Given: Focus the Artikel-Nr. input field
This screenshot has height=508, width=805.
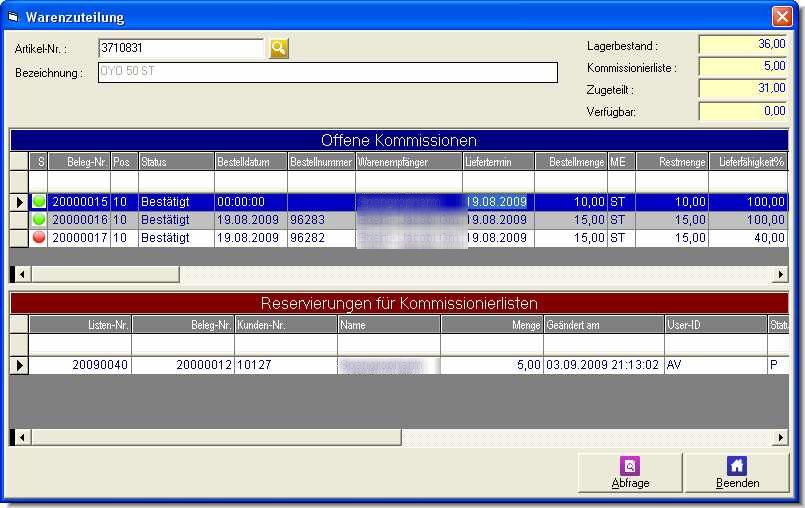Looking at the screenshot, I should 181,48.
